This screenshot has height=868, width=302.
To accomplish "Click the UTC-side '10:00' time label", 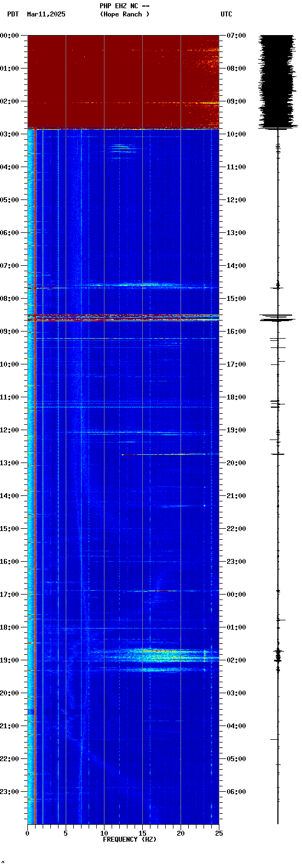I will (x=236, y=134).
